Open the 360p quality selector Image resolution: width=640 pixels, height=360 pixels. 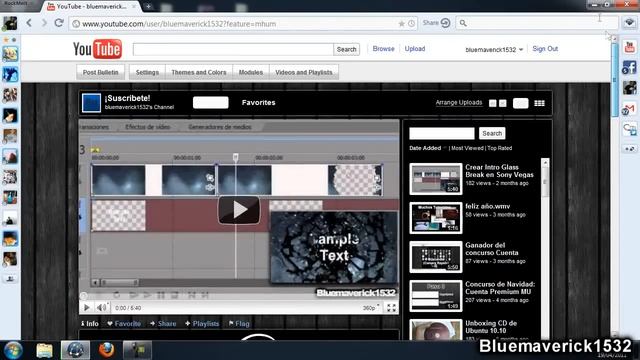pos(371,308)
